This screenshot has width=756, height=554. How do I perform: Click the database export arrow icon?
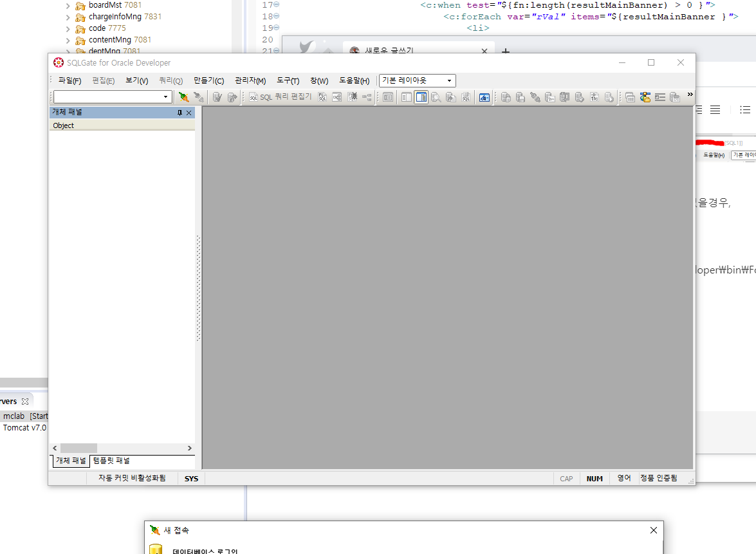coord(451,97)
